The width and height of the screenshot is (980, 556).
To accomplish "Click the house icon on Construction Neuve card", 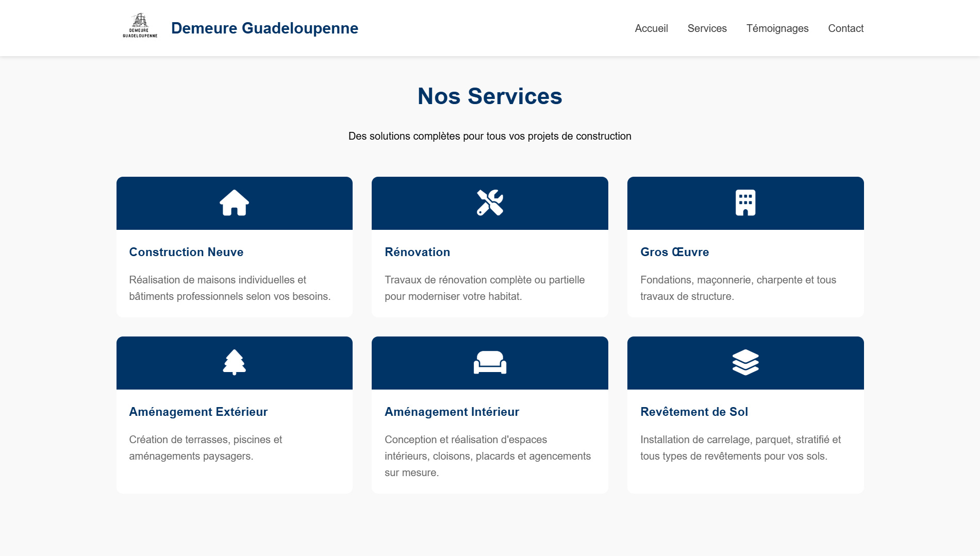I will coord(235,203).
